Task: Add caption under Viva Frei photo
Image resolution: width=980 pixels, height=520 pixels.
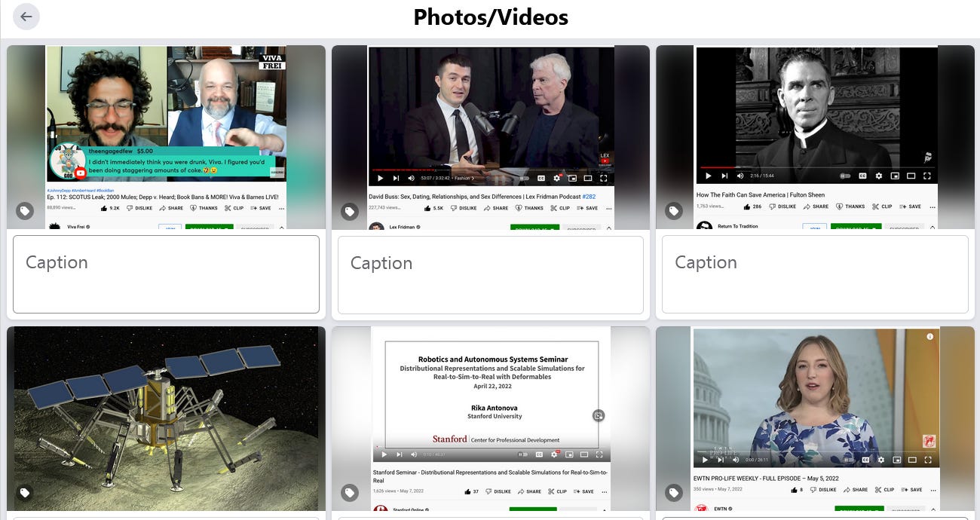Action: point(166,274)
